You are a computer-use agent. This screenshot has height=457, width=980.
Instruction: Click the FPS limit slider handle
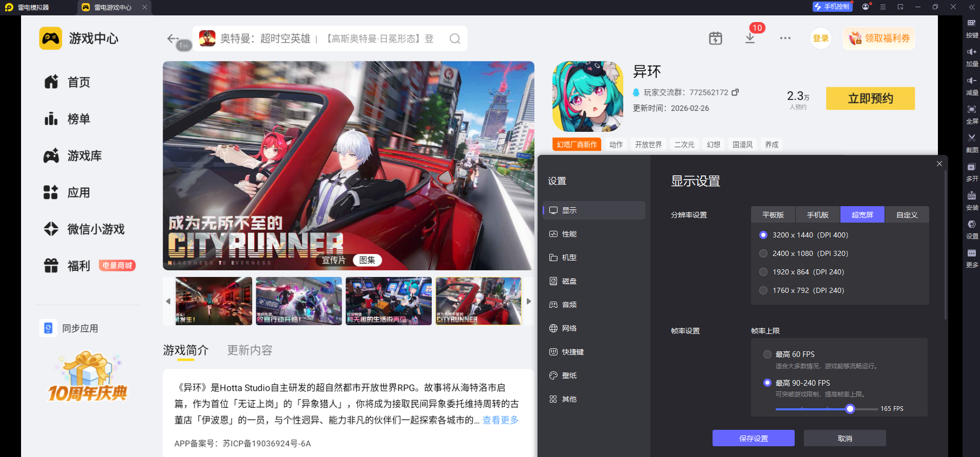[x=850, y=409]
